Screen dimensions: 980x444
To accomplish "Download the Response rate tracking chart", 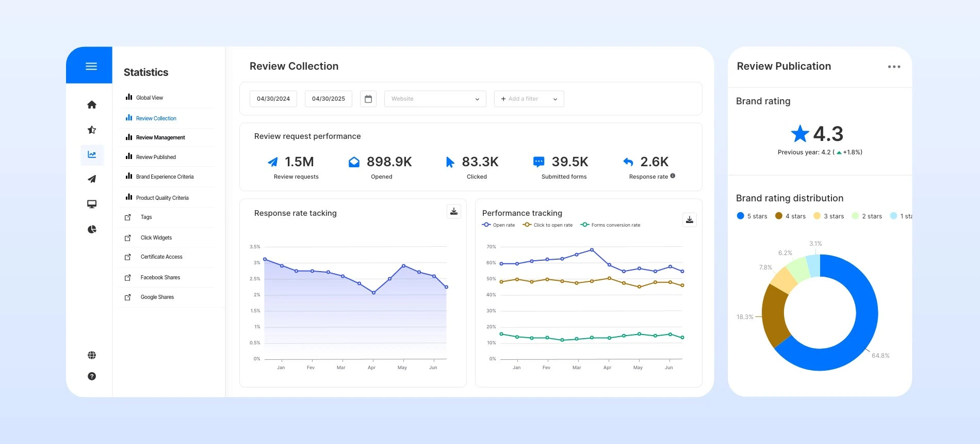I will [x=454, y=211].
